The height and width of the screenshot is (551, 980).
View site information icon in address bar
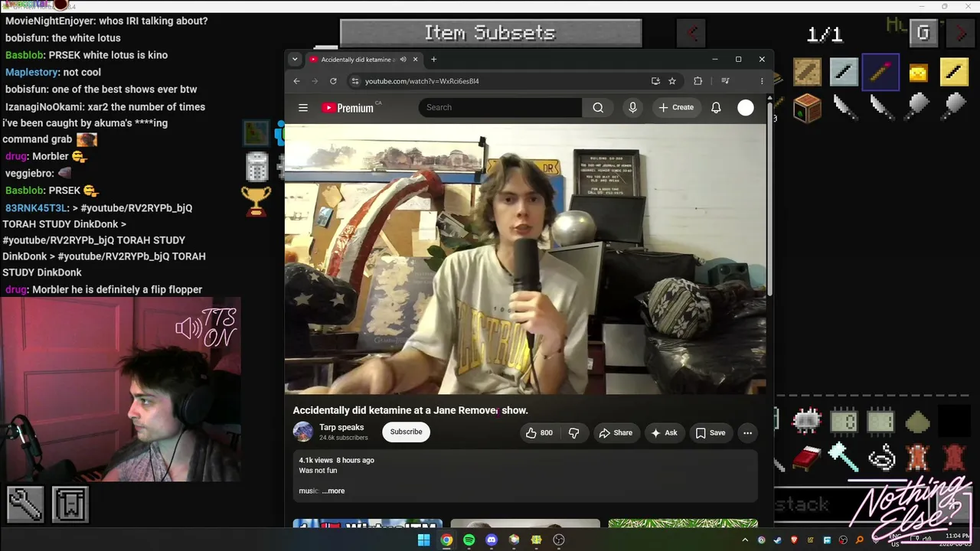[354, 81]
